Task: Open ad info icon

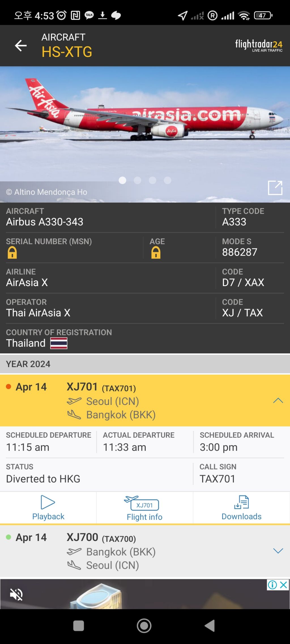Action: point(272,585)
